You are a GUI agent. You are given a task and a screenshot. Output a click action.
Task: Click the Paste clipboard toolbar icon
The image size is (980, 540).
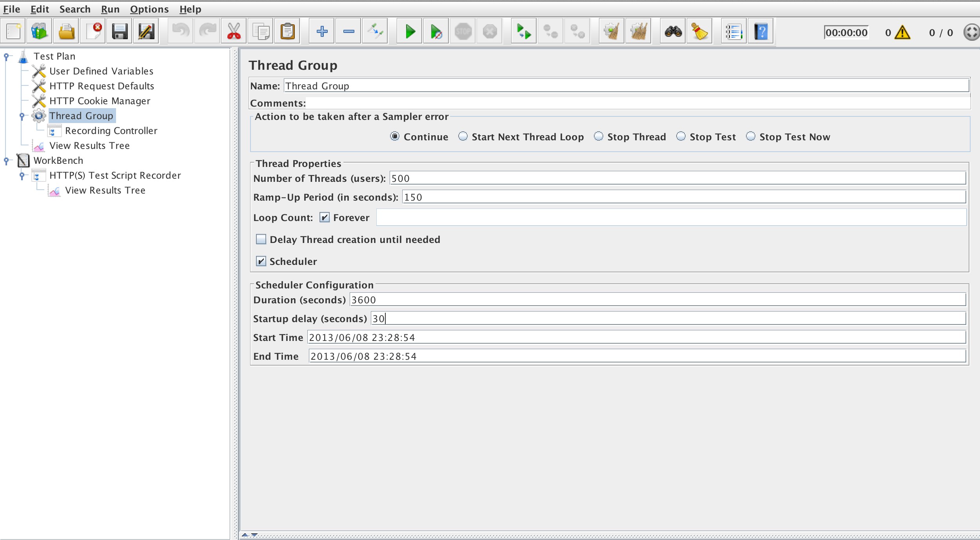pos(287,31)
